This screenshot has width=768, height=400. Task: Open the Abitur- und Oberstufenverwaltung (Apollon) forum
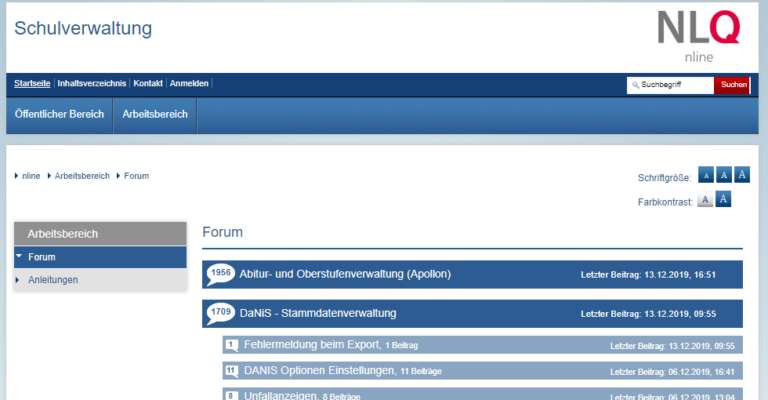pyautogui.click(x=345, y=274)
